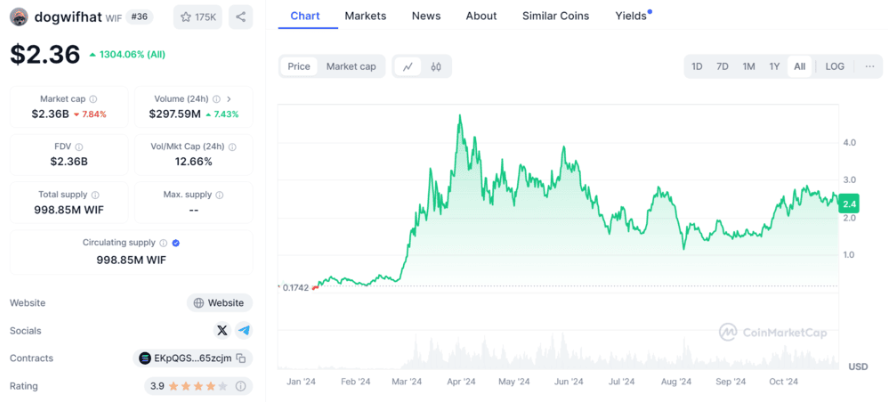Switch chart to Market cap view
Image resolution: width=890 pixels, height=402 pixels.
coord(351,67)
